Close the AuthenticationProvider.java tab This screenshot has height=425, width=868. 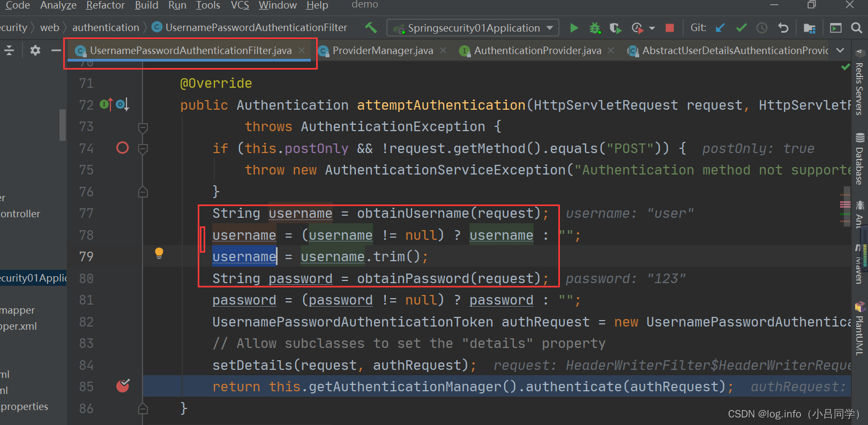pos(611,50)
